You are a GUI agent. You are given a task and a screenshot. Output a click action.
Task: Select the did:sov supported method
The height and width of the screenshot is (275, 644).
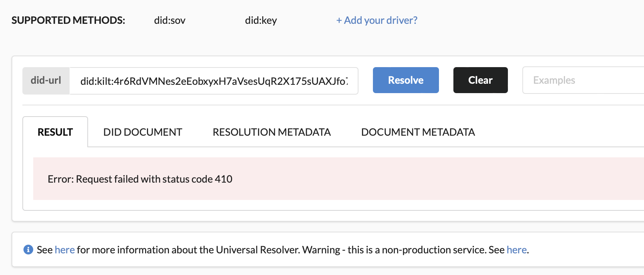click(x=169, y=21)
